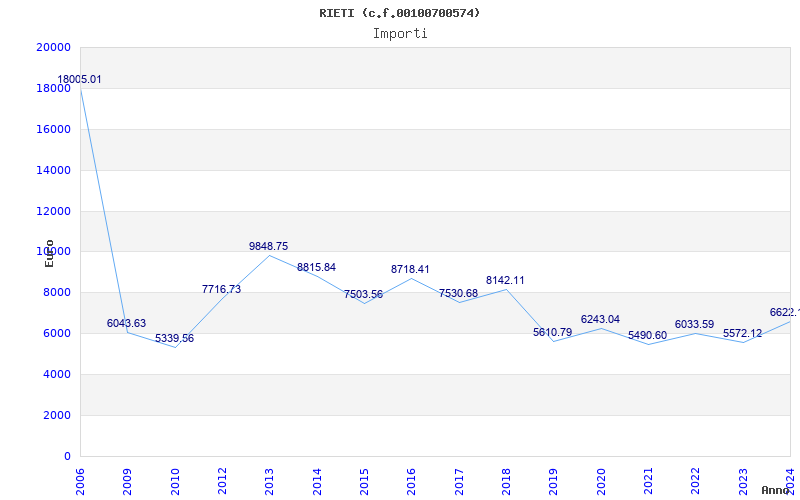Select the 6033.59 data label
This screenshot has height=500, width=800.
coord(694,324)
